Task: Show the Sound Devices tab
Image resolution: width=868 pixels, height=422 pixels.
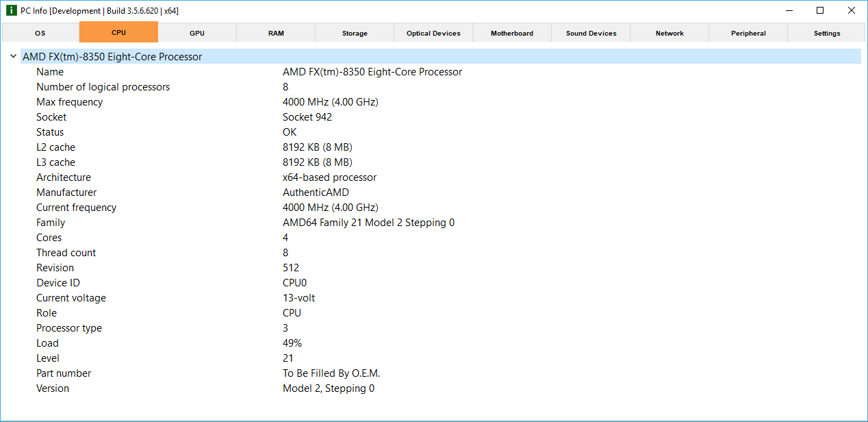Action: [591, 33]
